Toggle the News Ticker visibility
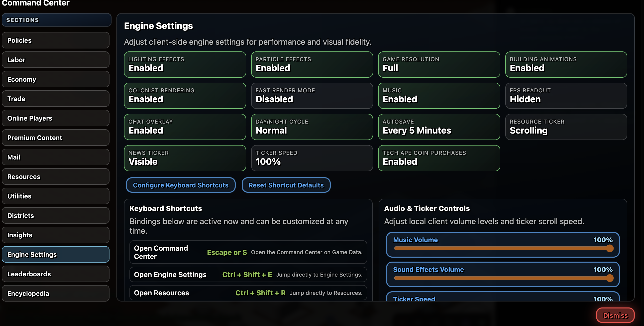Image resolution: width=644 pixels, height=326 pixels. [x=185, y=158]
